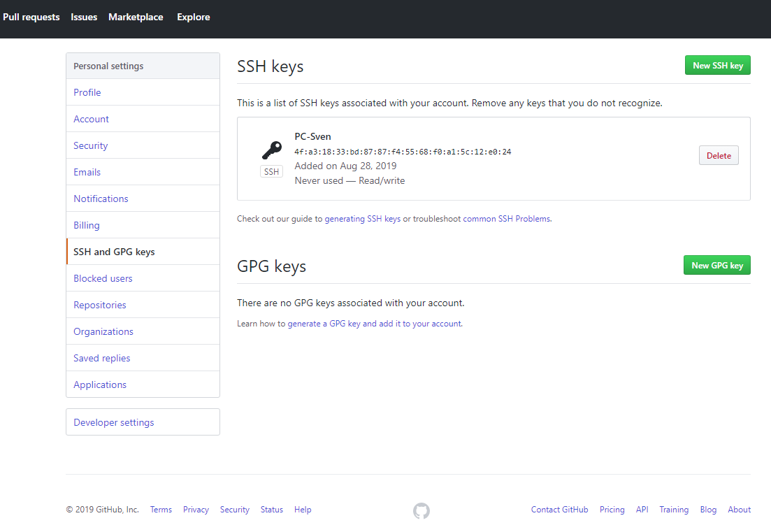Click the SSH badge under the key icon

(271, 171)
